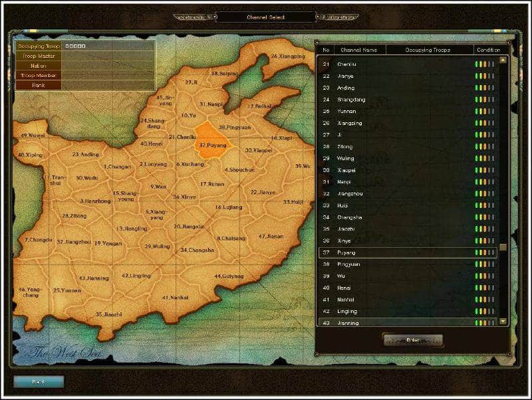This screenshot has height=400, width=532.
Task: Click the 17.Runan territory on the map
Action: point(212,184)
